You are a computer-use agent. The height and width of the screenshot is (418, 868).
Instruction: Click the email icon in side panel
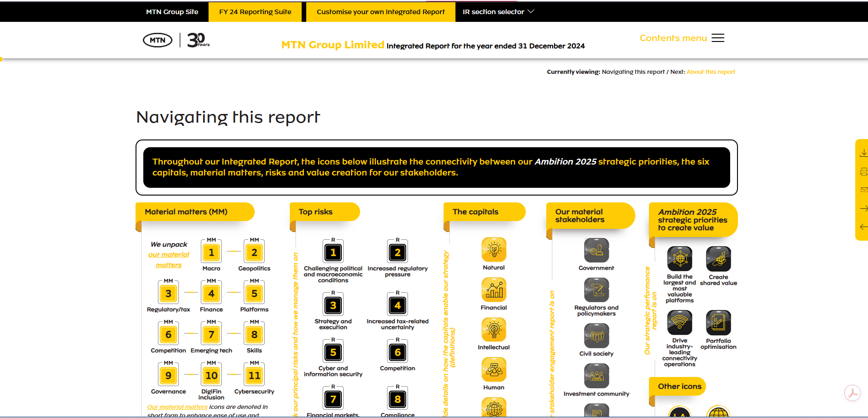863,190
